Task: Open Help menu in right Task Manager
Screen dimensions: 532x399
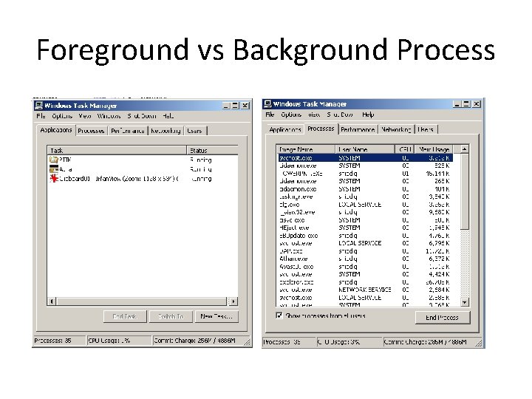Action: [368, 115]
